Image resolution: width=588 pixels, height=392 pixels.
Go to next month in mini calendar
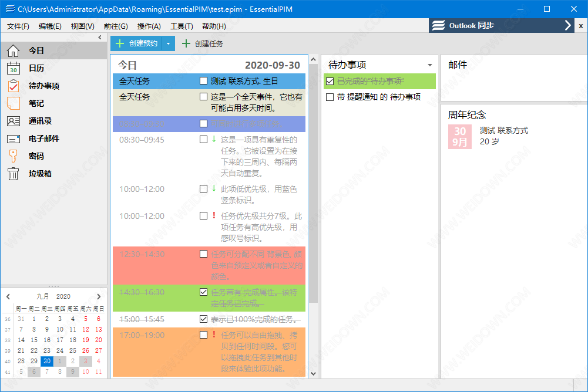click(x=99, y=296)
